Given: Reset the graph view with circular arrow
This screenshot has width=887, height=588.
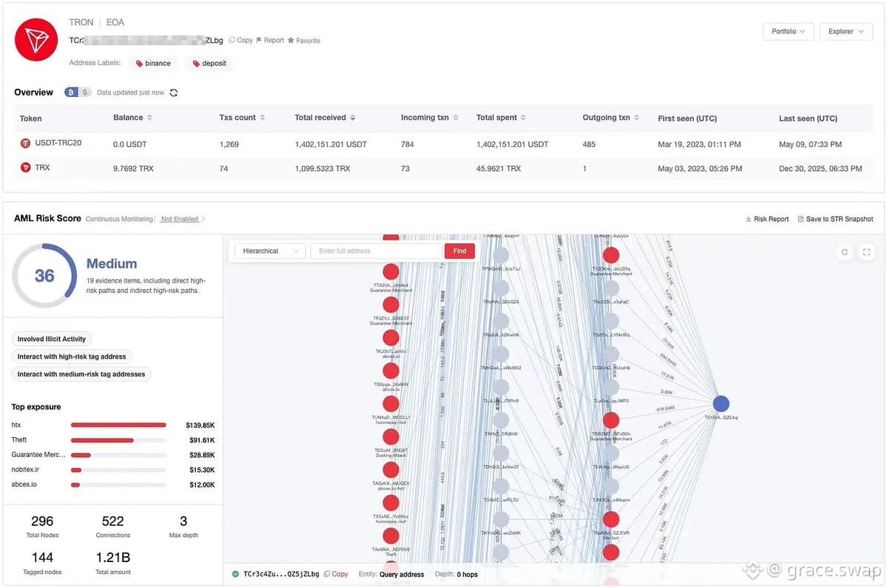Looking at the screenshot, I should pos(845,252).
